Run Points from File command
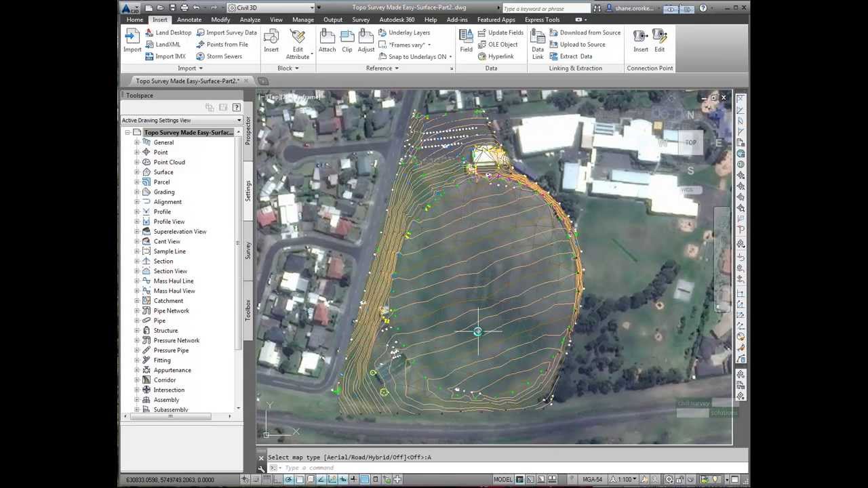 point(222,45)
